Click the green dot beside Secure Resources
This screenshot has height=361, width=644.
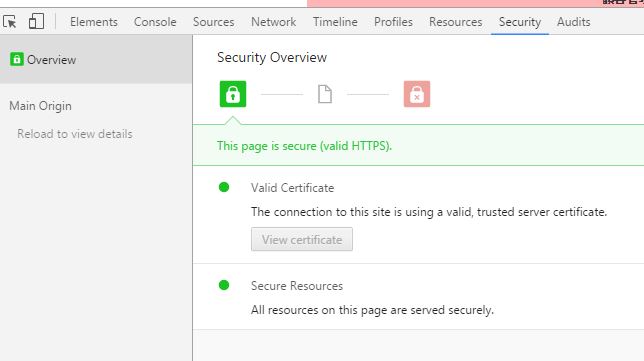pyautogui.click(x=224, y=285)
